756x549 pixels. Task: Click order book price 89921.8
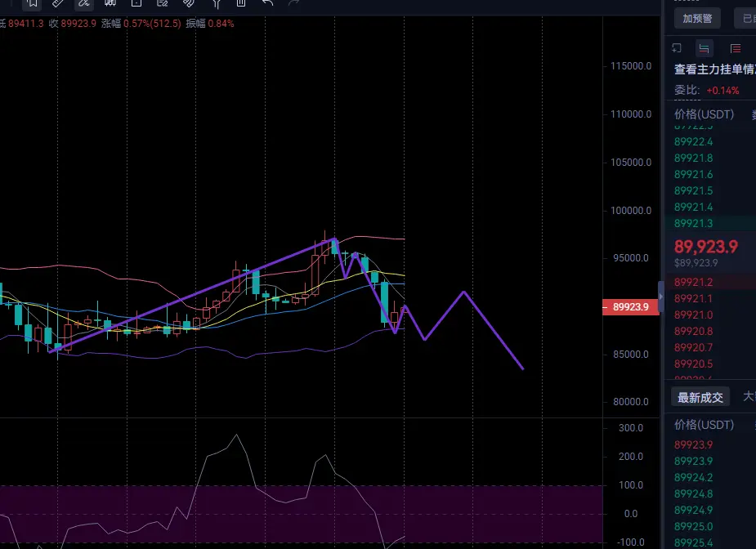click(693, 158)
